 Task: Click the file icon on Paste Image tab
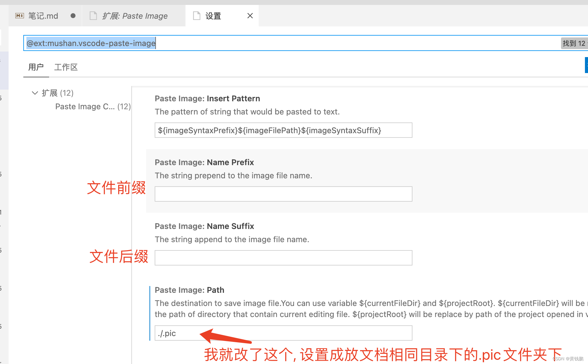pyautogui.click(x=93, y=16)
